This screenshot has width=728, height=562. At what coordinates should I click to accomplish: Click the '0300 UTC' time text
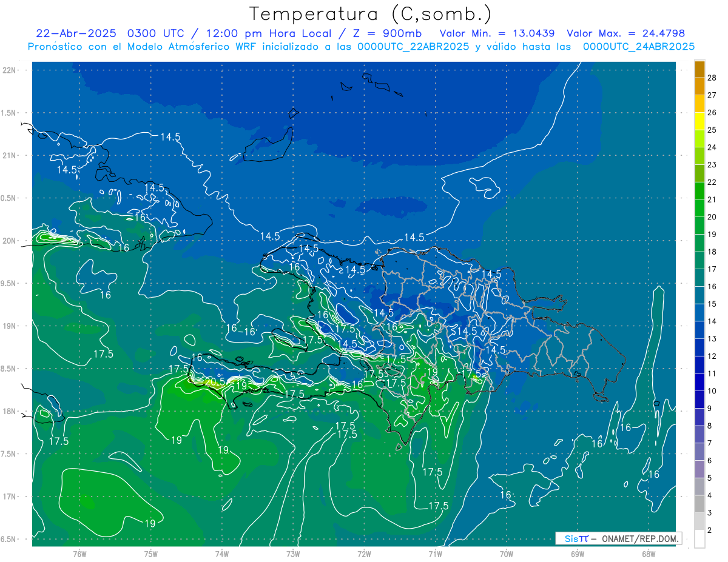coord(157,33)
